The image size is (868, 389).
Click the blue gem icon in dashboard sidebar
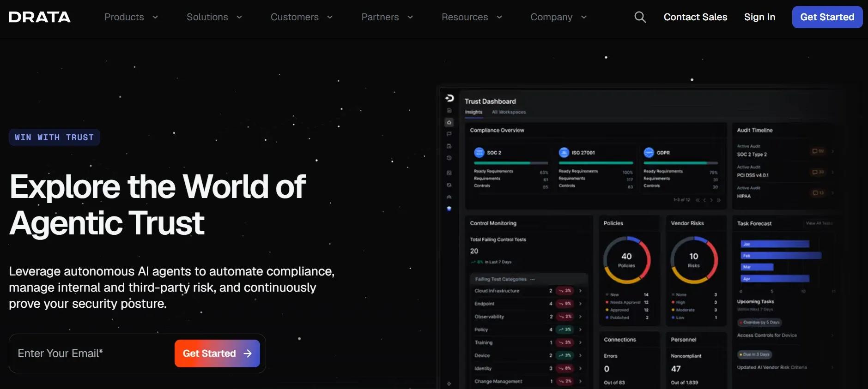pos(449,209)
